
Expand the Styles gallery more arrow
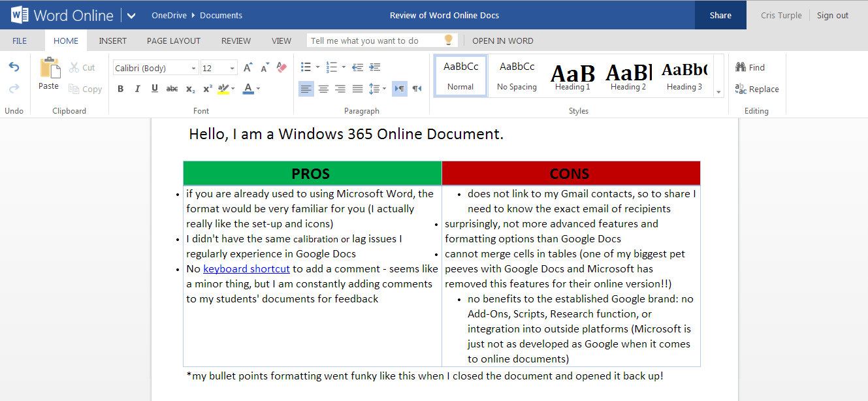718,92
